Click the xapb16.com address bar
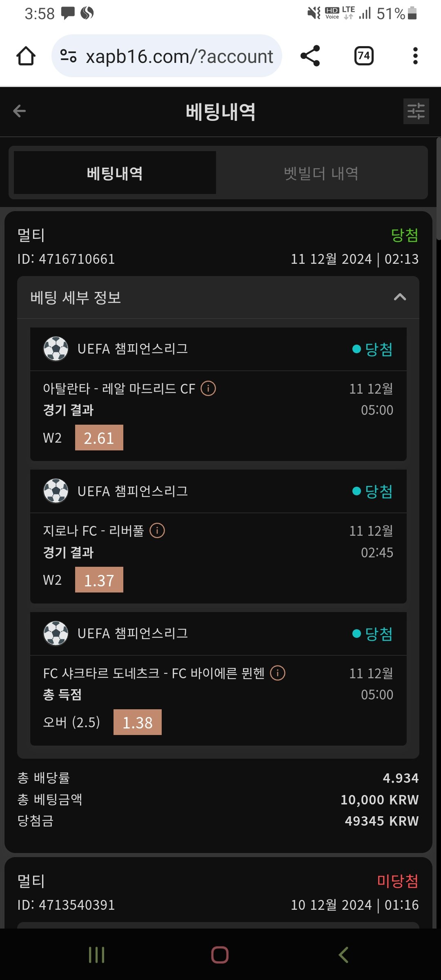 (179, 56)
